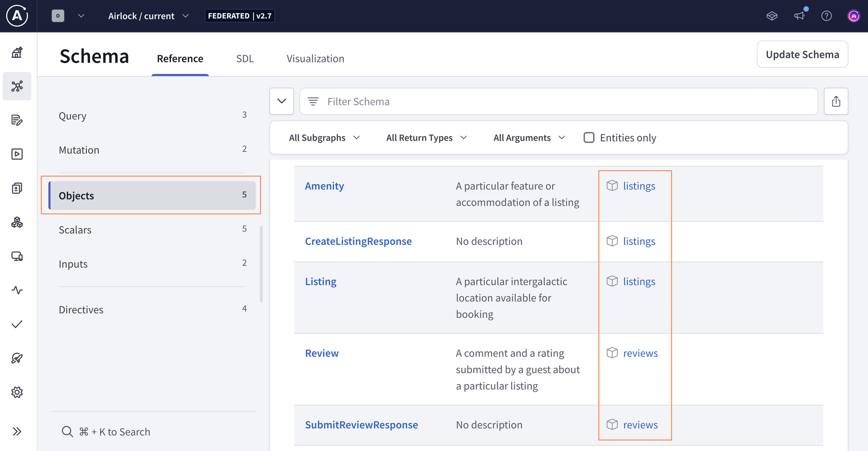Open the settings gear in left sidebar
This screenshot has height=451, width=868.
click(17, 392)
